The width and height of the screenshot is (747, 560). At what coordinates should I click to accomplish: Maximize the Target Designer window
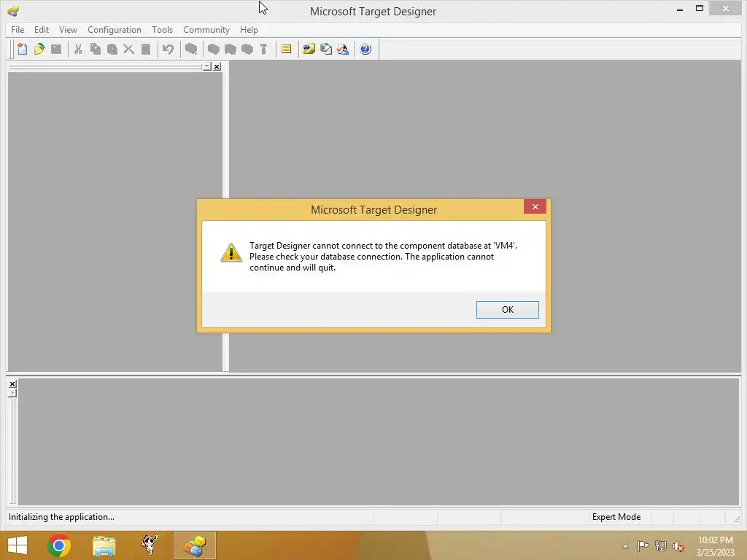[x=700, y=8]
